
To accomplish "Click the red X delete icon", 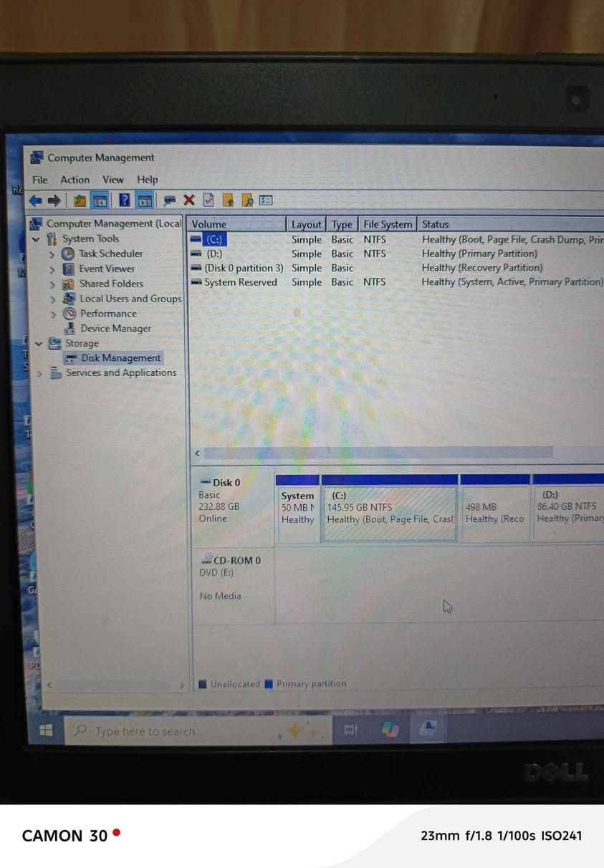I will tap(189, 201).
